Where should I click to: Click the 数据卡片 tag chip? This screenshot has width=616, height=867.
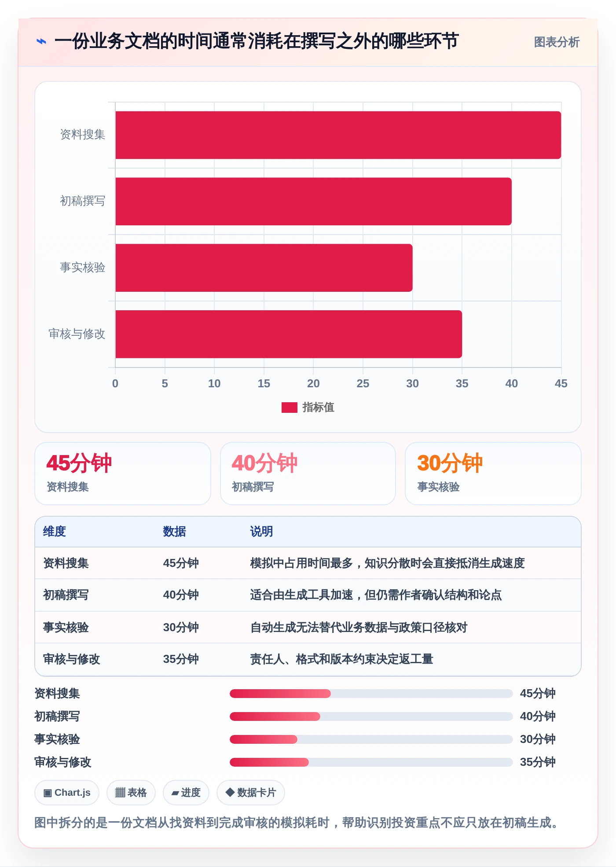click(251, 793)
